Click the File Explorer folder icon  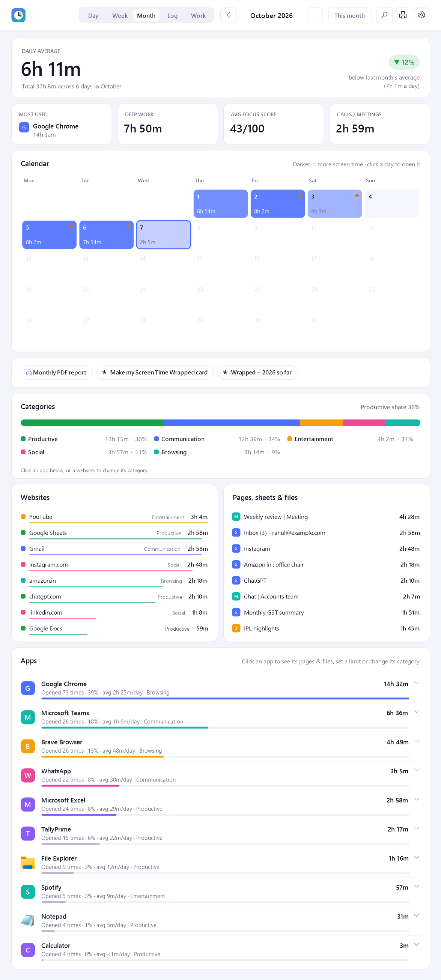[28, 863]
